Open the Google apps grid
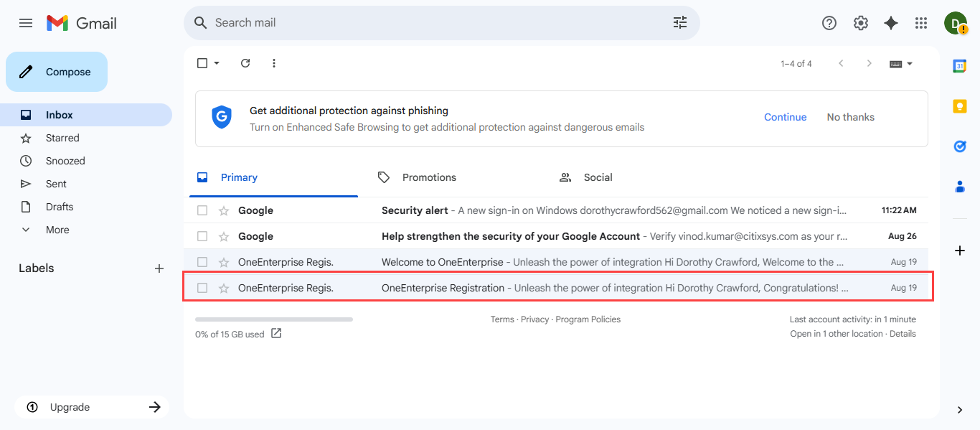 pyautogui.click(x=921, y=23)
